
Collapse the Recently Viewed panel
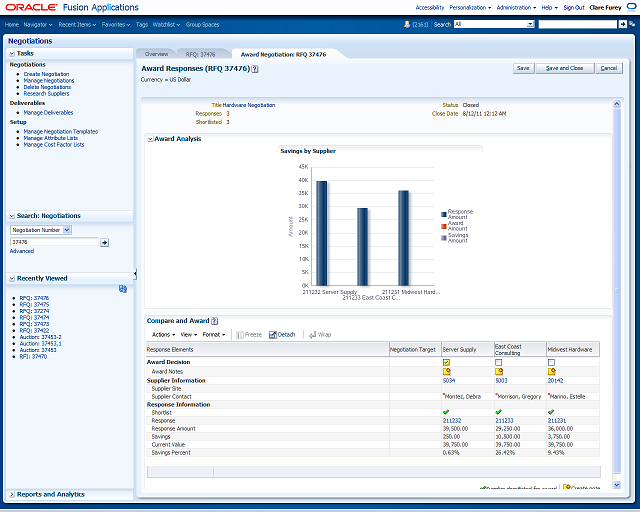(x=12, y=278)
